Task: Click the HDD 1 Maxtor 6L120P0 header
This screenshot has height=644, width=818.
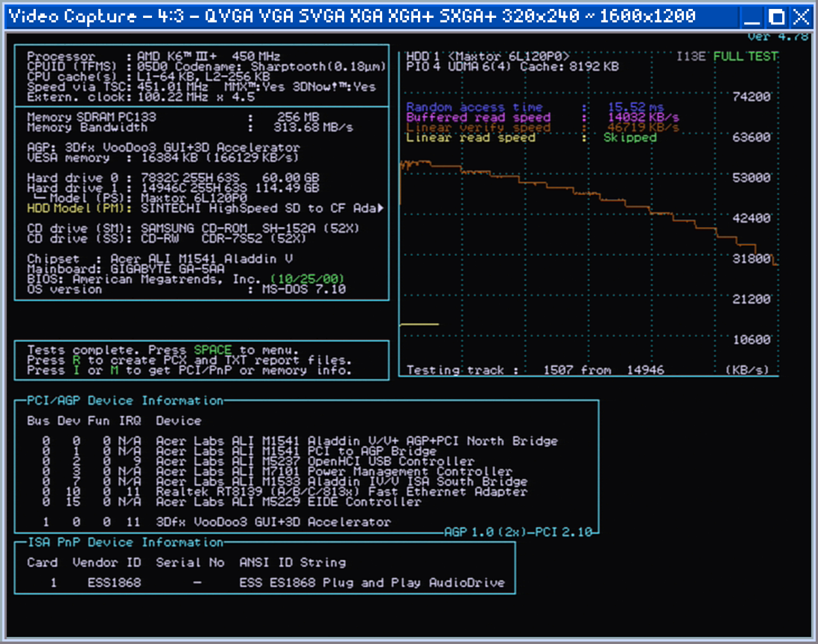Action: point(488,56)
